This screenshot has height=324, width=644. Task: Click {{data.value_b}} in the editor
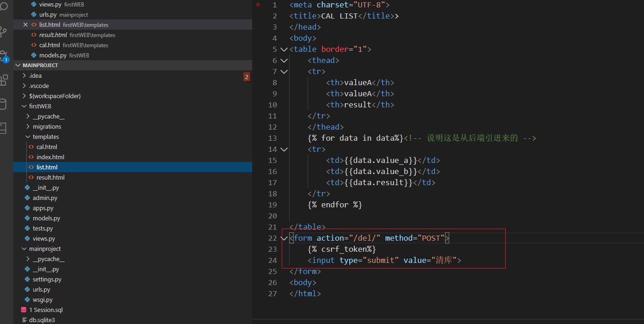coord(380,171)
